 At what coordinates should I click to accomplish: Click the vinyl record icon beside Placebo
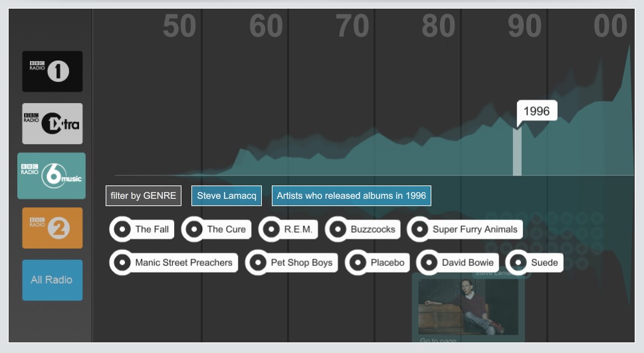(x=358, y=263)
